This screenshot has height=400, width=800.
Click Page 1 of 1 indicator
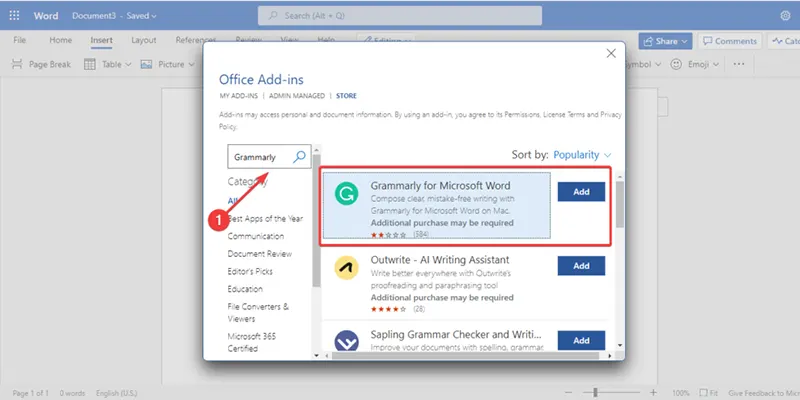tap(31, 393)
